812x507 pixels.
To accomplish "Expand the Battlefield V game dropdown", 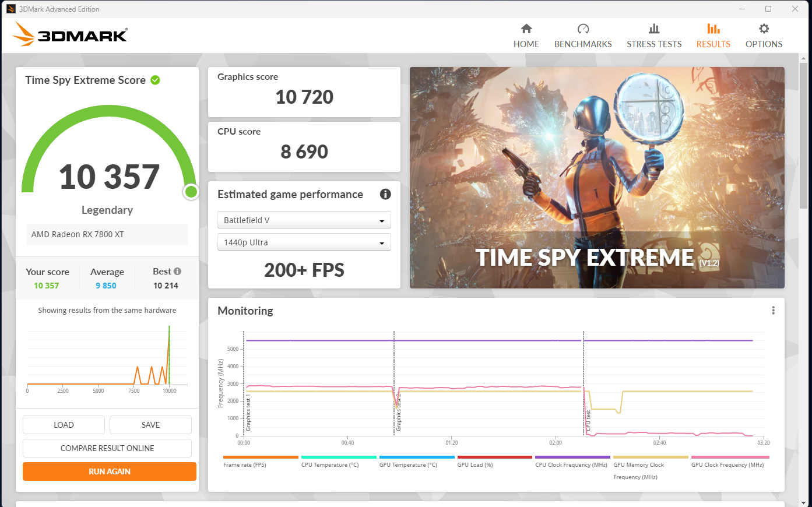I will (304, 220).
